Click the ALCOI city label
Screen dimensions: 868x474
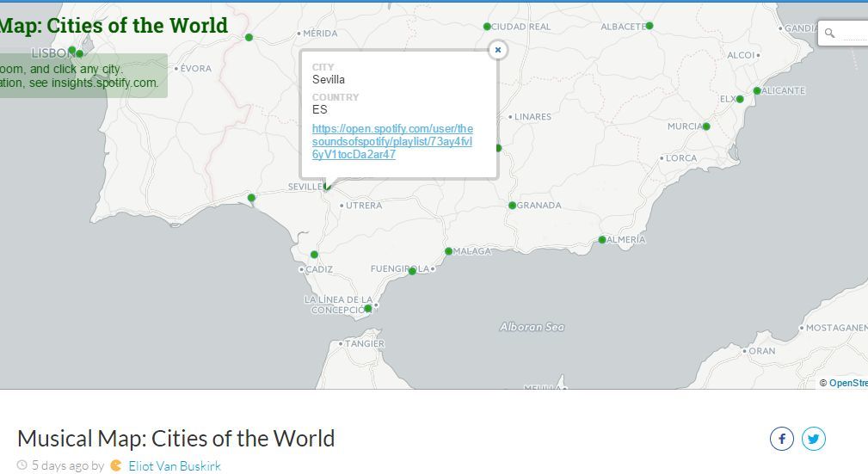tap(741, 55)
